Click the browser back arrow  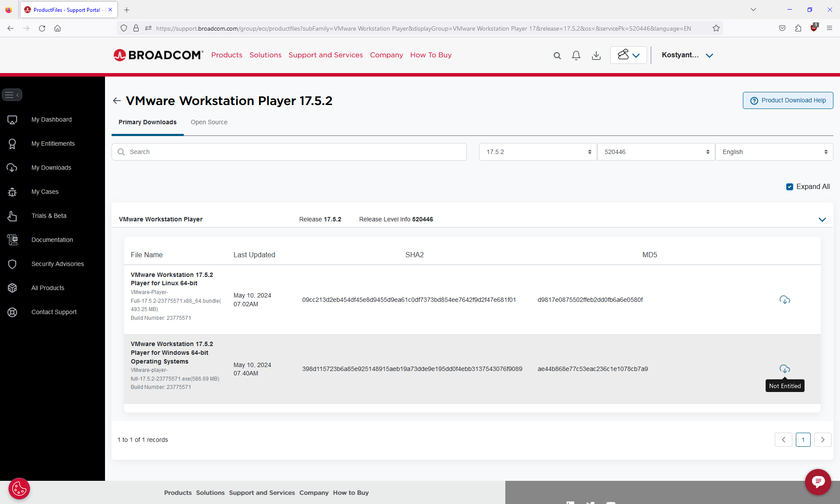[10, 28]
